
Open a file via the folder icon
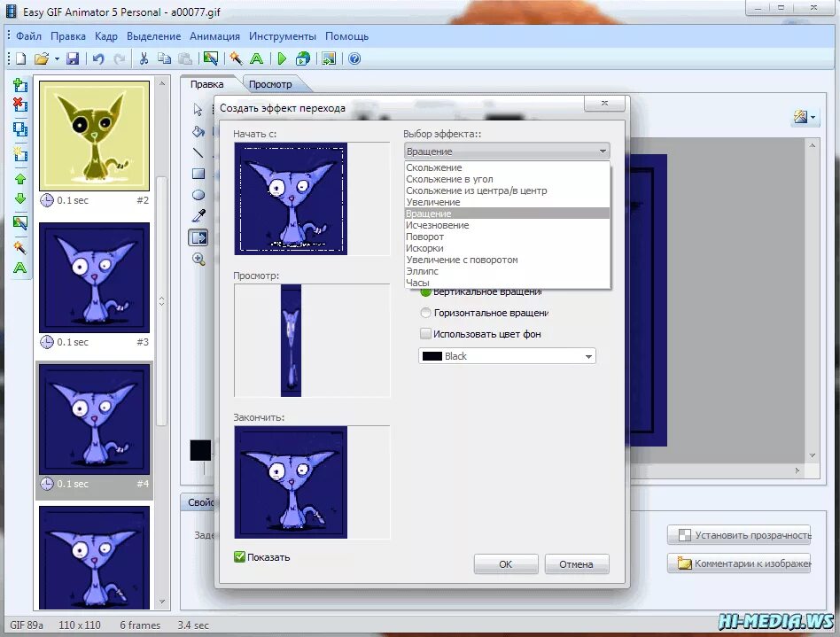pos(42,59)
